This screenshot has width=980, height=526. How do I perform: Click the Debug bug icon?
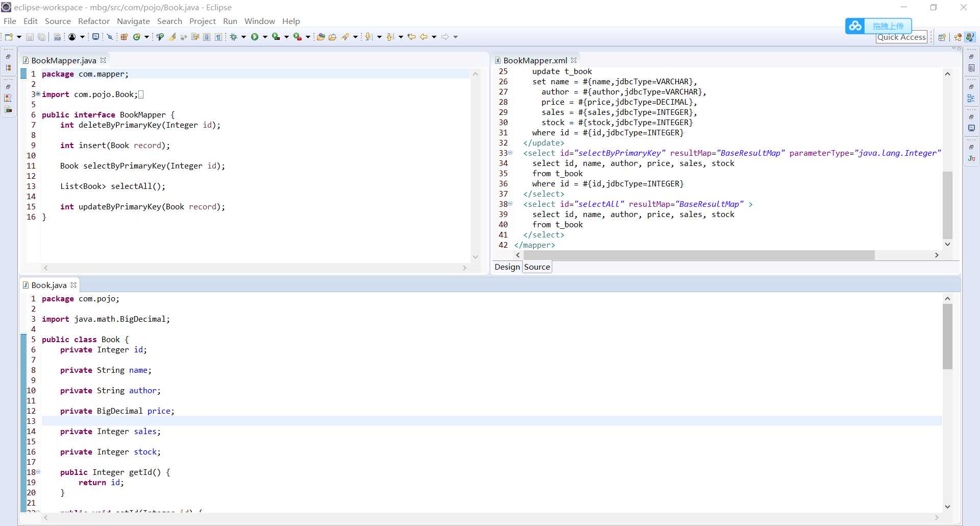click(233, 37)
